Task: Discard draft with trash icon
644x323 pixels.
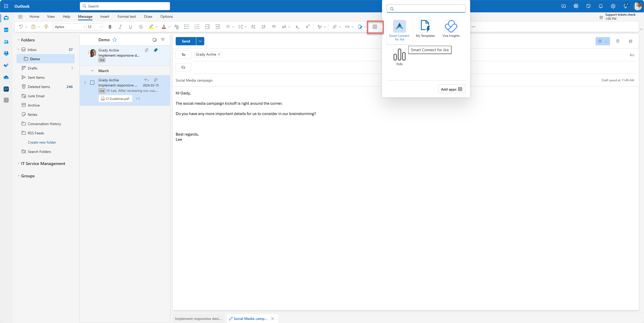Action: (x=618, y=41)
